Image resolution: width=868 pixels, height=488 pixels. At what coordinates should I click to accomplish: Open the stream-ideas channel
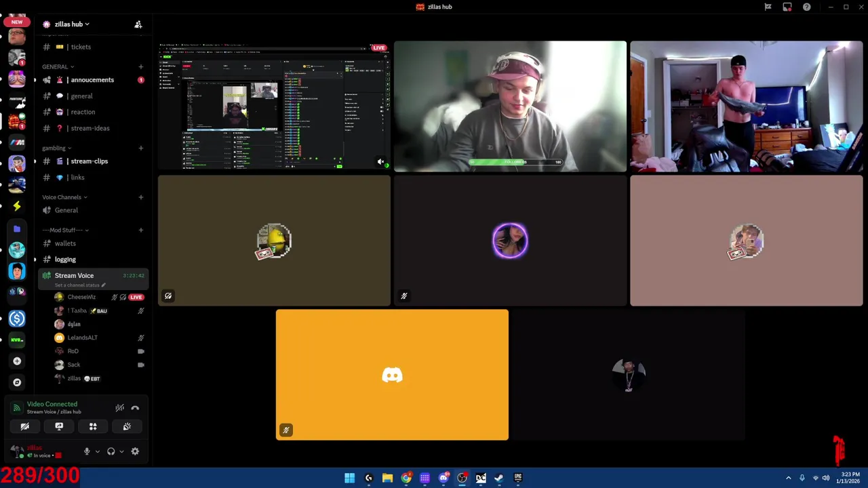pos(94,128)
